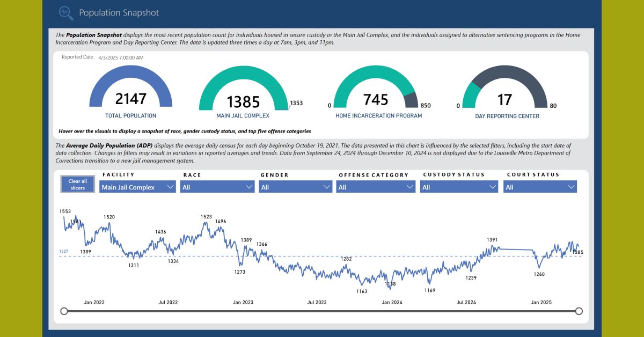Open the Facility dropdown showing Main Jail Complex
The width and height of the screenshot is (644, 337).
(x=138, y=187)
